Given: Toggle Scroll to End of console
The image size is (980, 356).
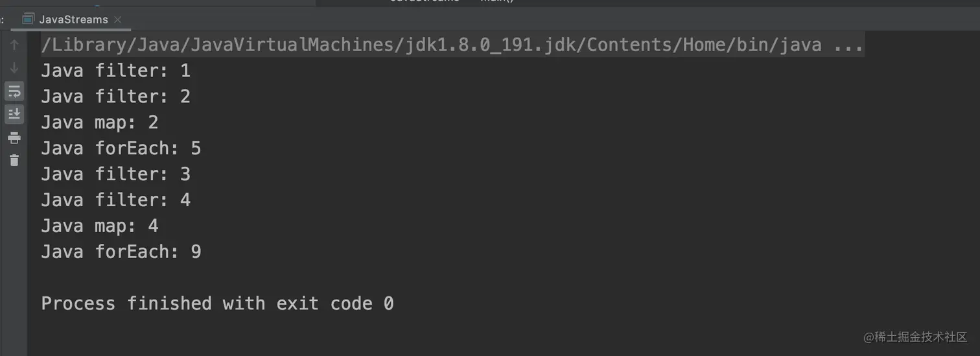Looking at the screenshot, I should pyautogui.click(x=14, y=114).
